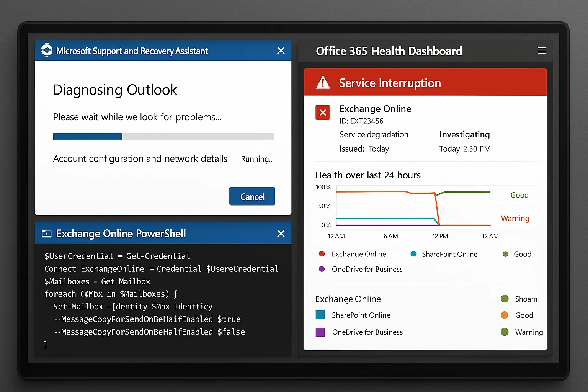Click the 'Service Interruption' banner text
Viewport: 588px width, 392px height.
(x=390, y=83)
